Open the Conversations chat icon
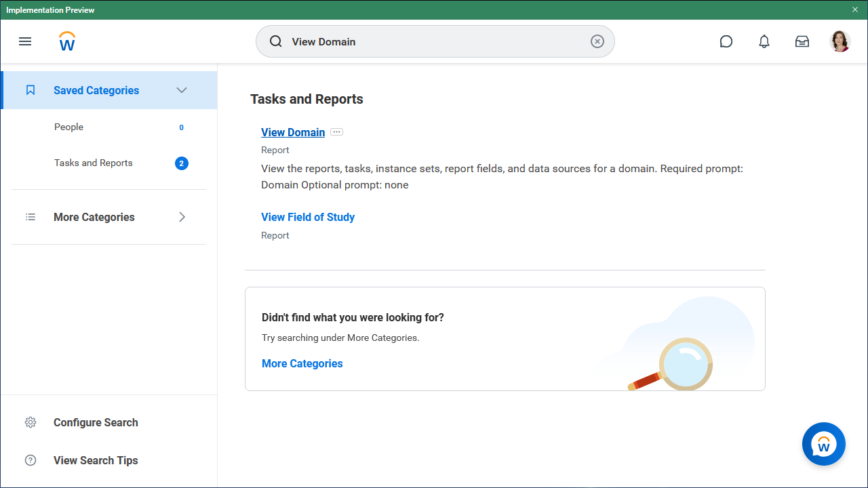This screenshot has width=868, height=488. coord(726,41)
